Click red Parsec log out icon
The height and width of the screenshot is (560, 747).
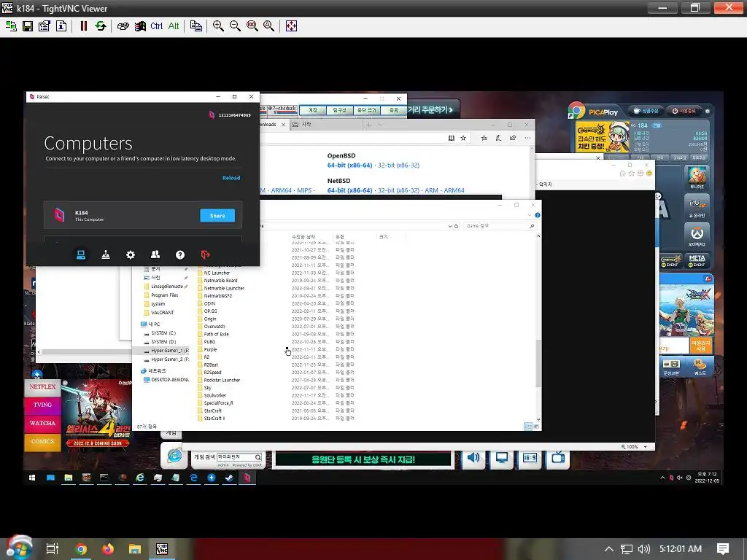pos(205,254)
